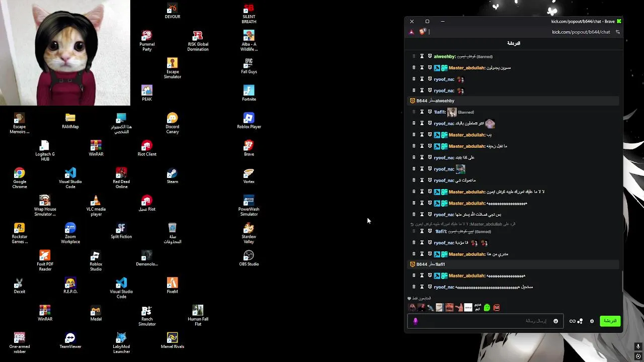Select the Roblox Player icon
The height and width of the screenshot is (362, 644).
point(249,121)
